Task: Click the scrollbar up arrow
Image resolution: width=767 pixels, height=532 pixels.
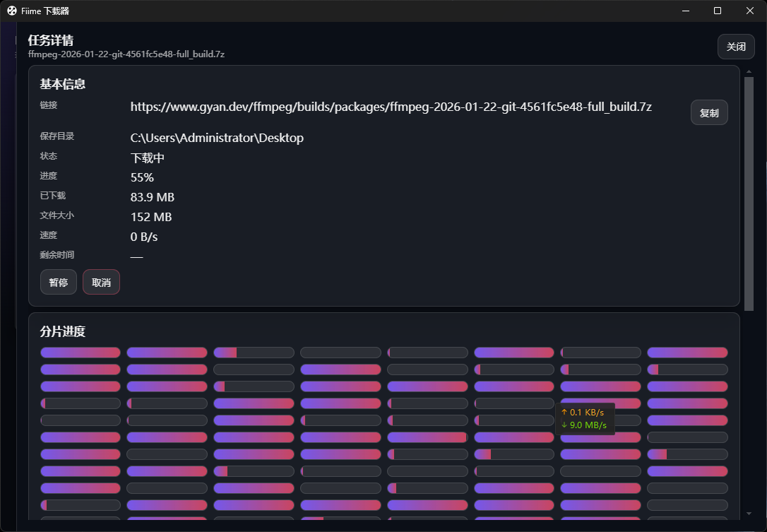Action: (749, 71)
